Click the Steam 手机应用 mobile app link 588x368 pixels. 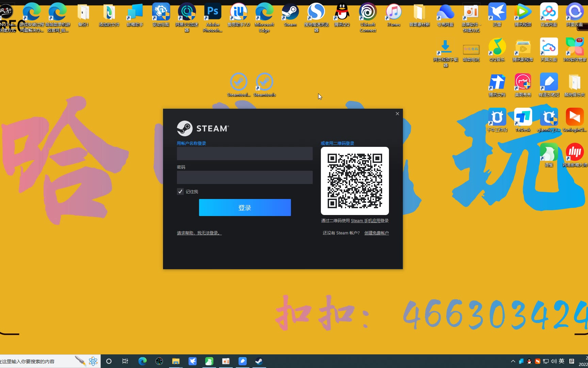(x=365, y=221)
